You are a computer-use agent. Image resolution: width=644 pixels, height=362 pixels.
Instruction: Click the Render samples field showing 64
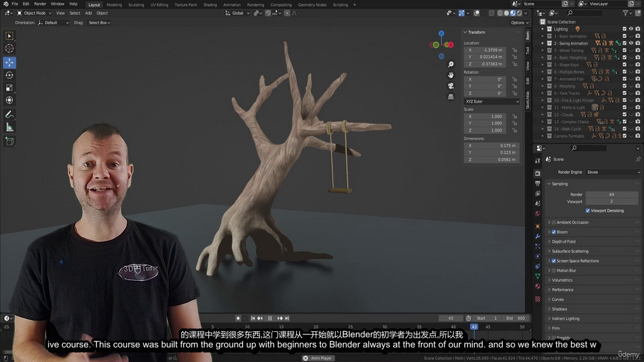pos(612,195)
